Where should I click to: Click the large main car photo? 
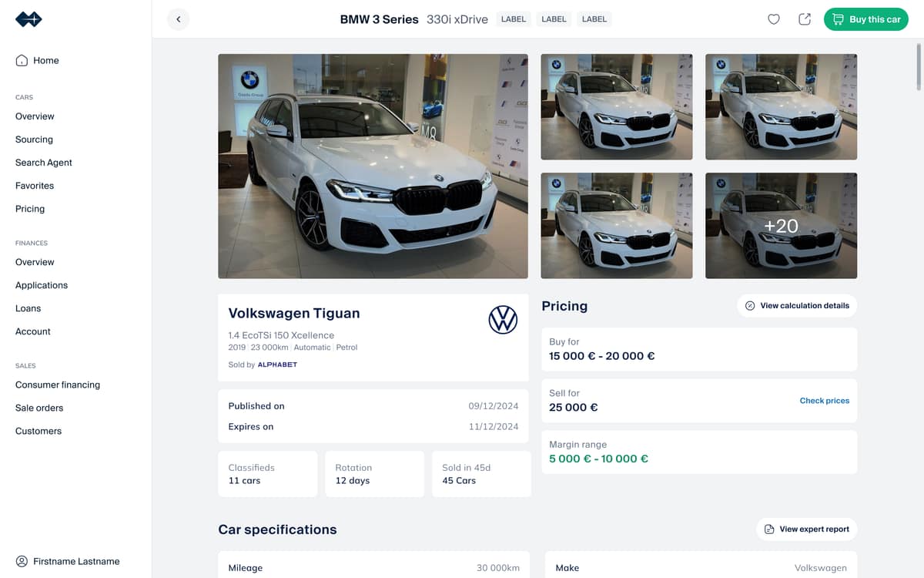point(373,166)
